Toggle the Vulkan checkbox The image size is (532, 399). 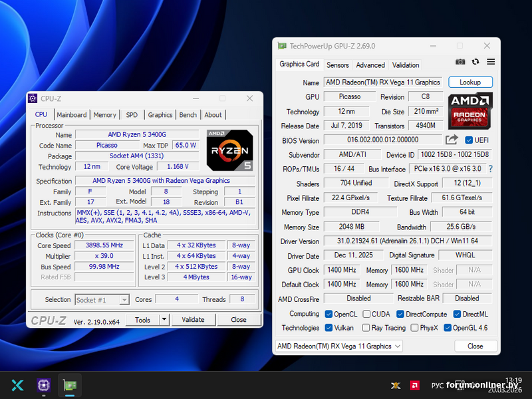329,328
